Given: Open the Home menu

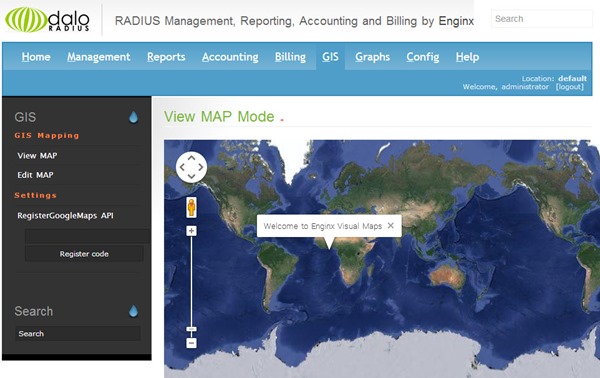Looking at the screenshot, I should 36,57.
